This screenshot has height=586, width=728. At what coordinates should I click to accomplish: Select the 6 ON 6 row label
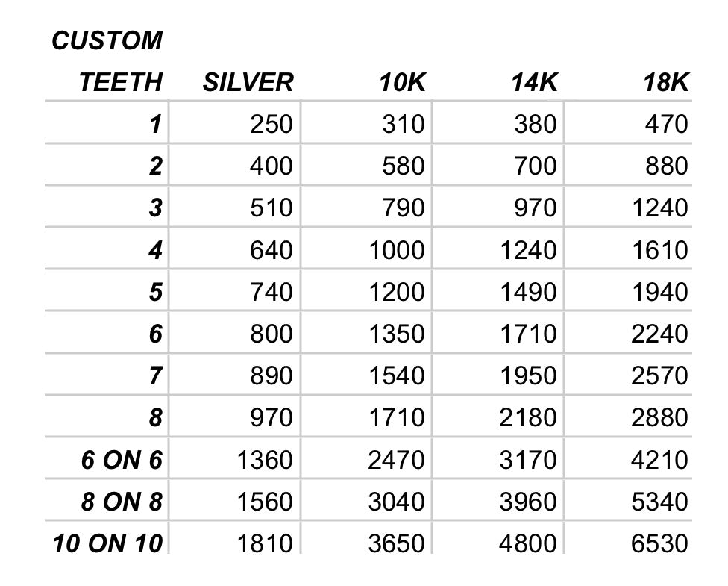122,460
